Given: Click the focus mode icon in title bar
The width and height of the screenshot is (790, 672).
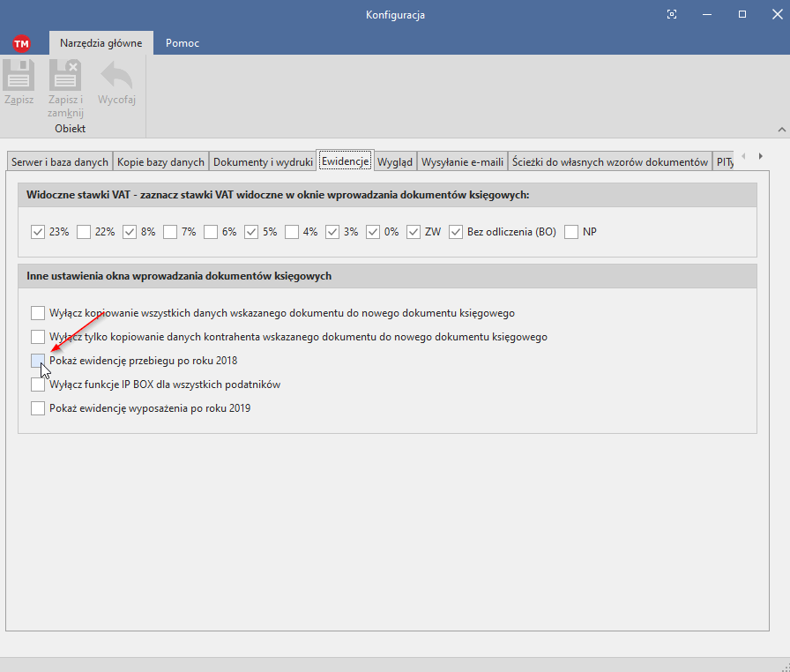Looking at the screenshot, I should point(673,14).
